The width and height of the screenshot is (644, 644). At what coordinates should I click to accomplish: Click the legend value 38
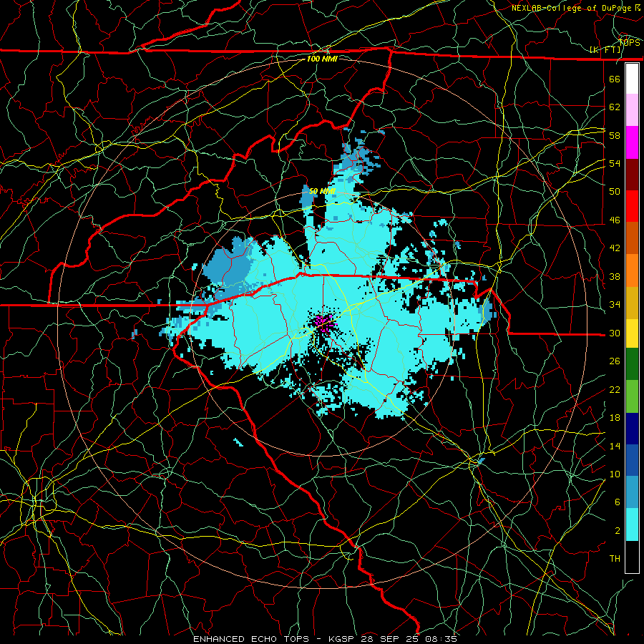[615, 277]
